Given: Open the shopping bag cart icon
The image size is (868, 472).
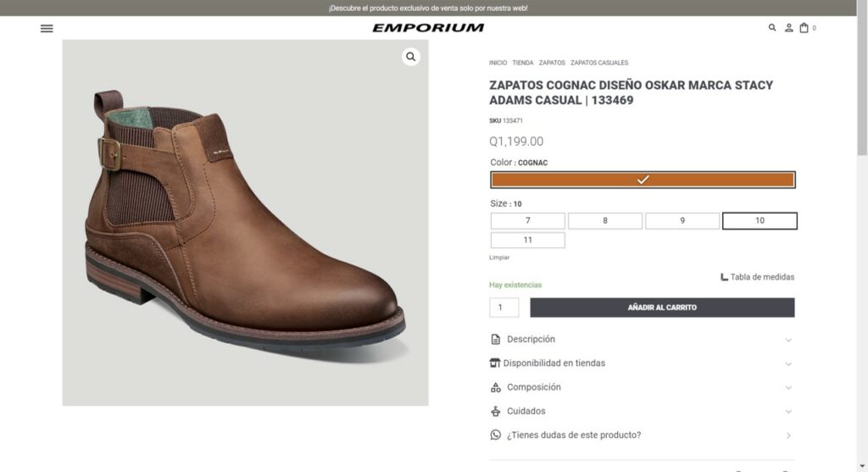Looking at the screenshot, I should 804,28.
